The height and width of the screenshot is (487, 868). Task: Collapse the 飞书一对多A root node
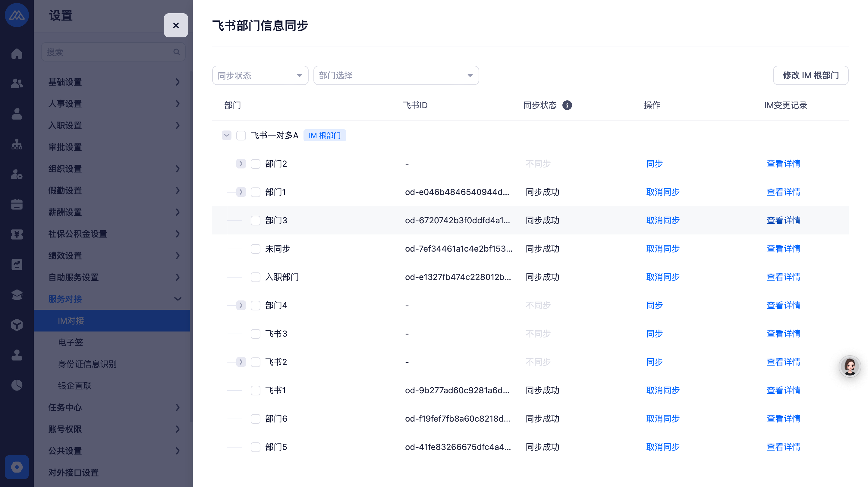[226, 136]
